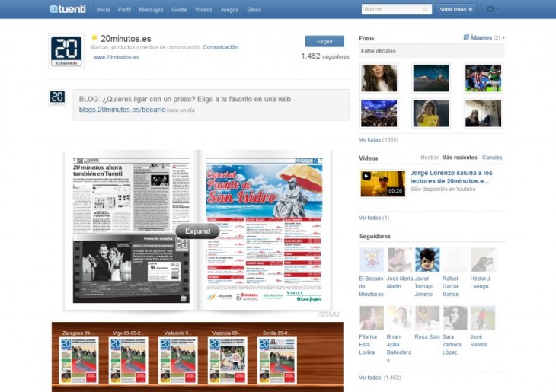Open Javier Tamayo Jimeno follower avatar

427,260
